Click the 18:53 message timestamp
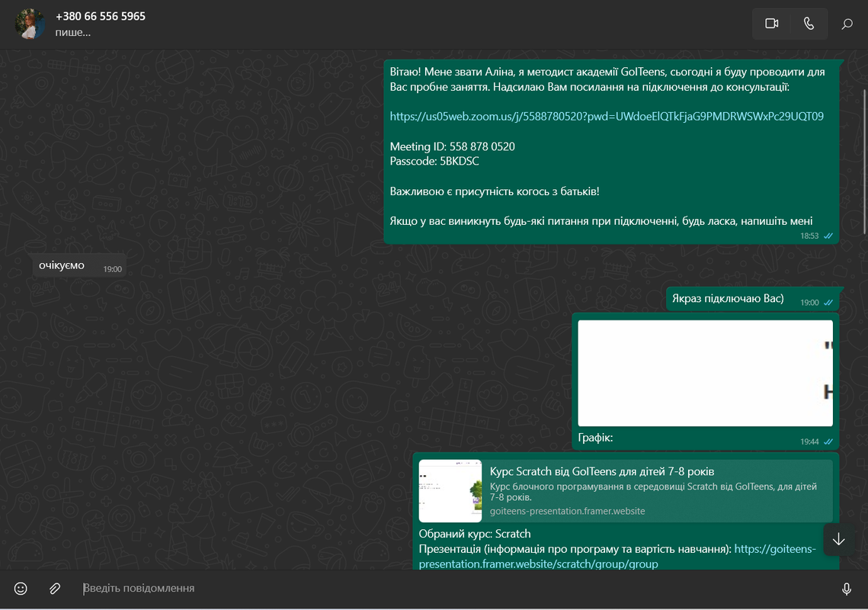 tap(809, 236)
